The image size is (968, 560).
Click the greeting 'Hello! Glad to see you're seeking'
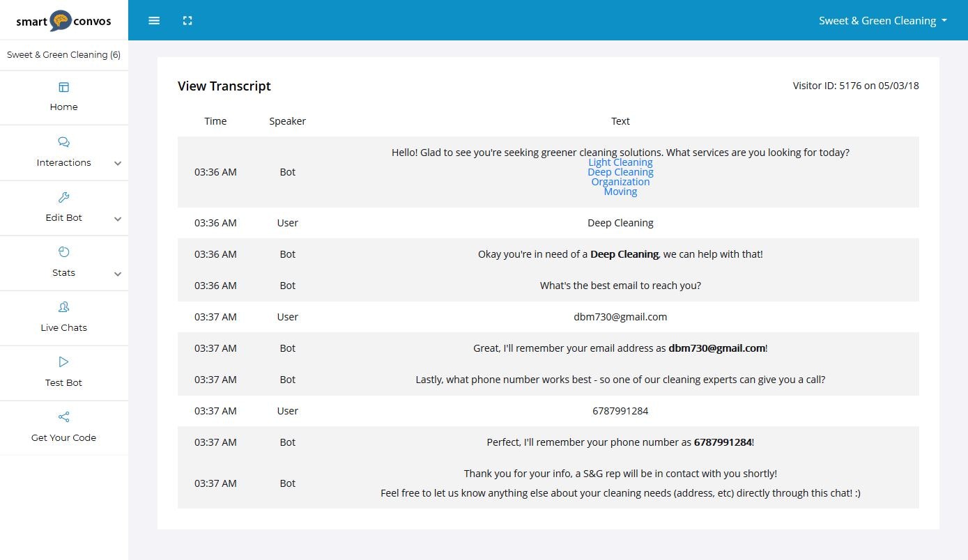(620, 153)
